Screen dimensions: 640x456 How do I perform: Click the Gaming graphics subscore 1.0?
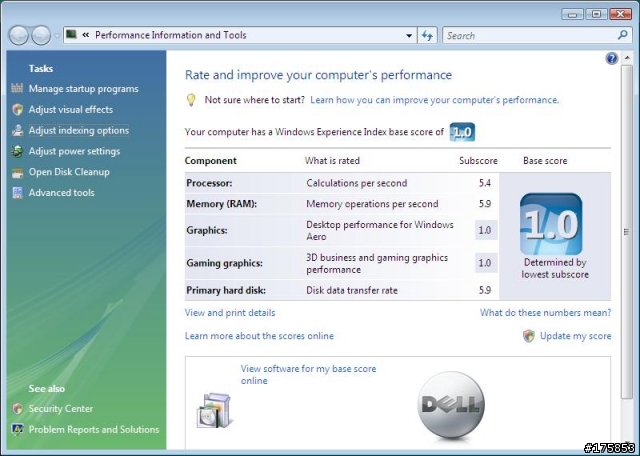coord(485,263)
